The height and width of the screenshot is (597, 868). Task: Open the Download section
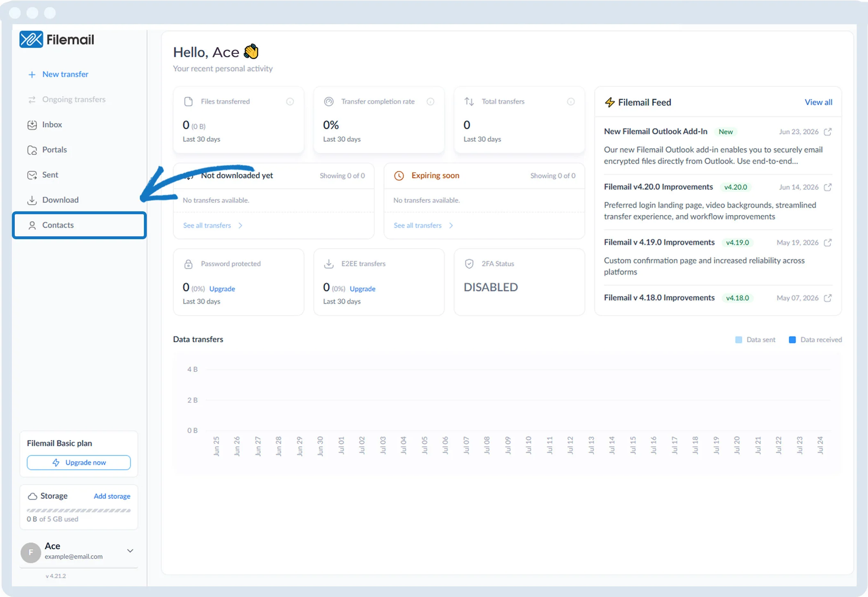tap(60, 200)
